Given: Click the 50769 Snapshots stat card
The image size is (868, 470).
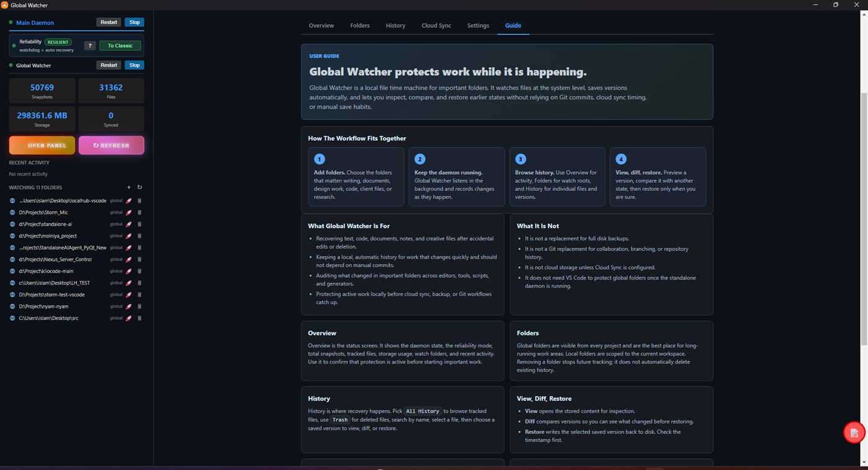Looking at the screenshot, I should click(x=42, y=91).
